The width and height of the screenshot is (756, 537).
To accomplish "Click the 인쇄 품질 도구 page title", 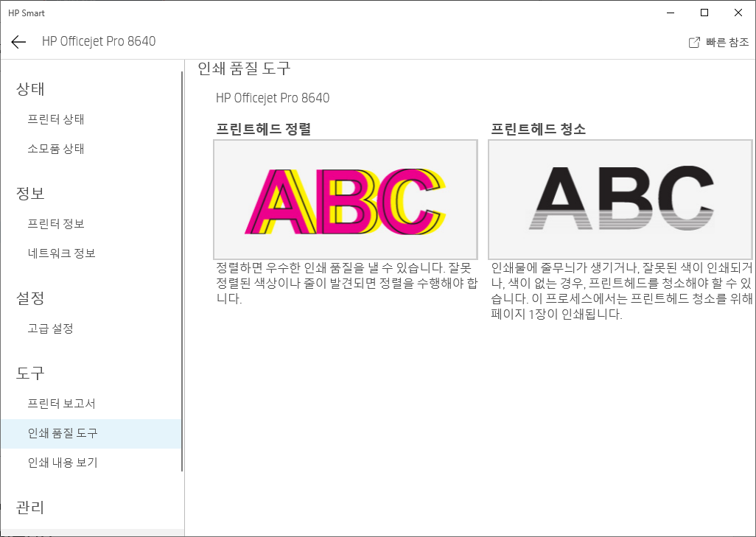I will pos(244,69).
